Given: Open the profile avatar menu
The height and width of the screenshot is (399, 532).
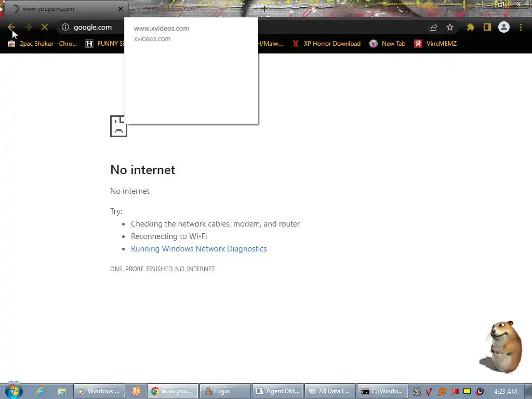Looking at the screenshot, I should point(504,27).
